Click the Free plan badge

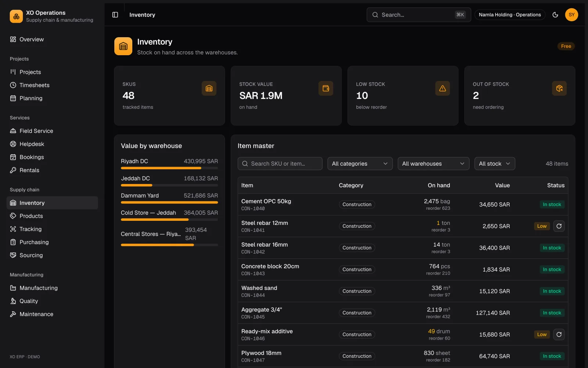(566, 46)
